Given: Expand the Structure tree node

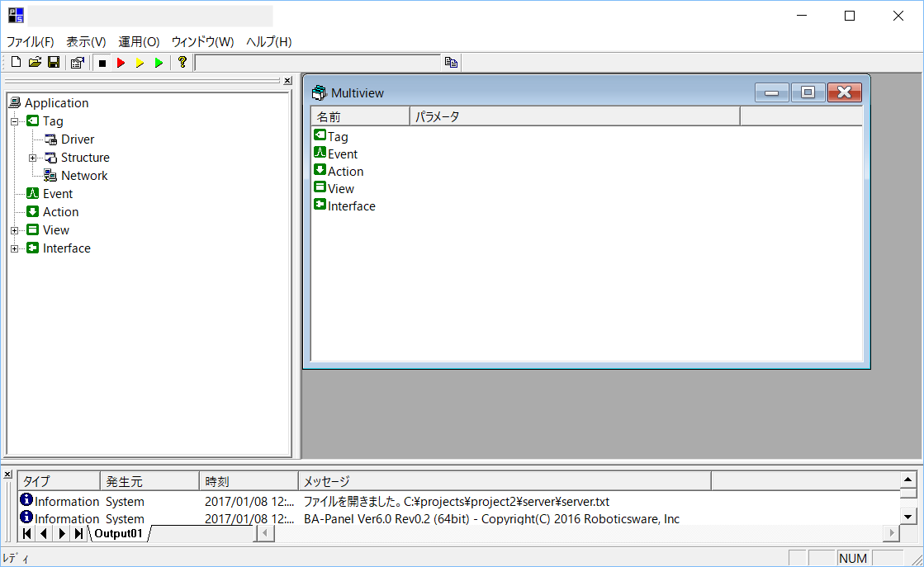Looking at the screenshot, I should click(x=32, y=158).
